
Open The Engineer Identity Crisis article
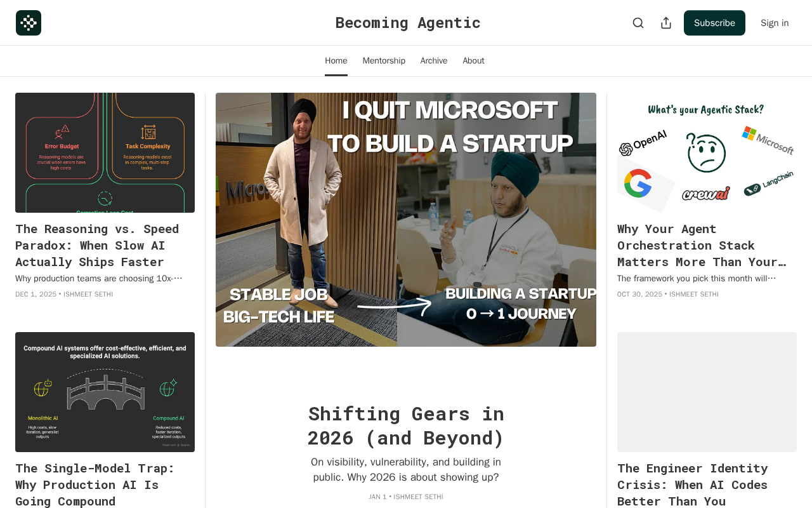tap(693, 485)
